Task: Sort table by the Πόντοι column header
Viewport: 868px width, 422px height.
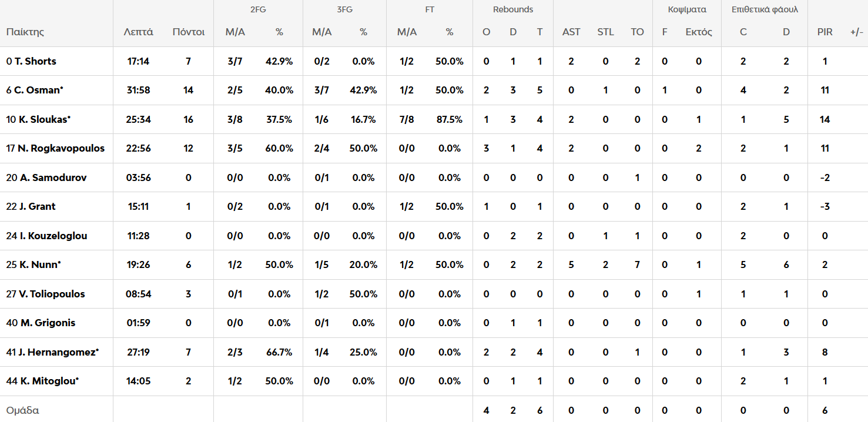Action: pos(188,32)
